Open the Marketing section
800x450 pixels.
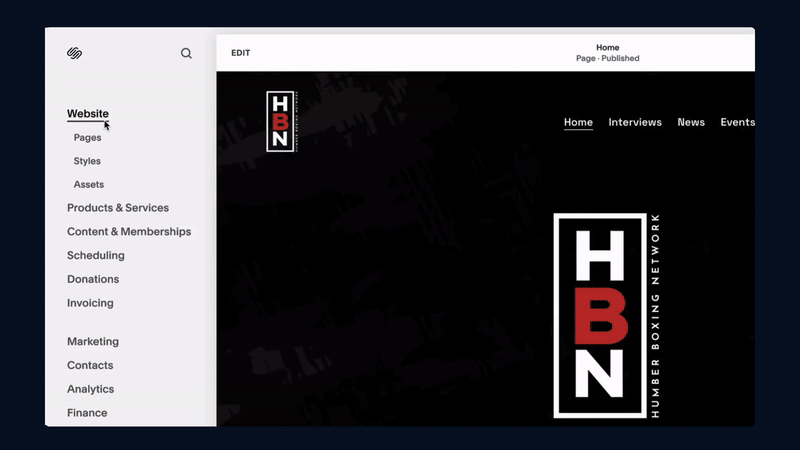93,341
